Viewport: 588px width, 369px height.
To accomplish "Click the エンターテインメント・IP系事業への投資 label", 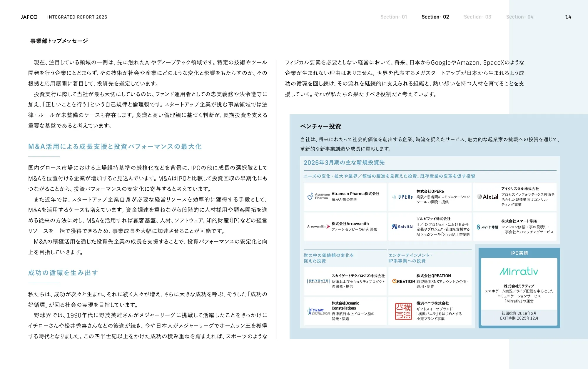I will [x=410, y=258].
